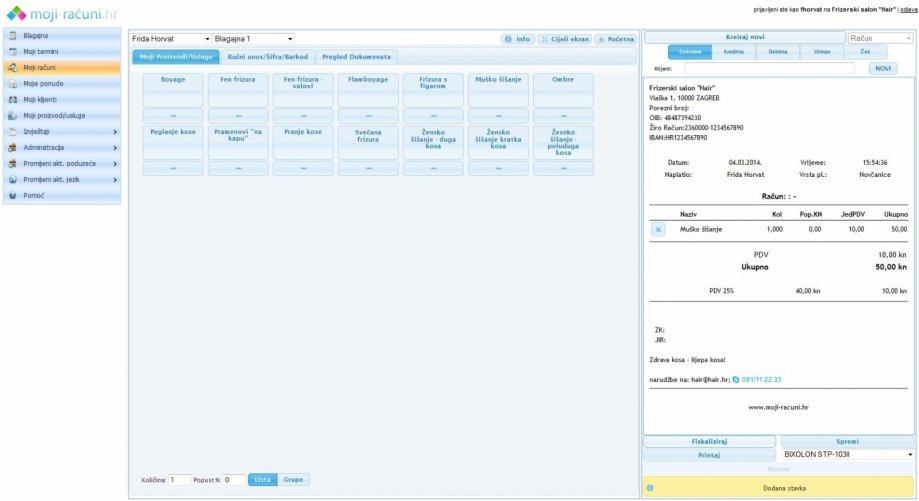Open Blagajna via its sidebar icon
This screenshot has width=919, height=501.
point(13,36)
